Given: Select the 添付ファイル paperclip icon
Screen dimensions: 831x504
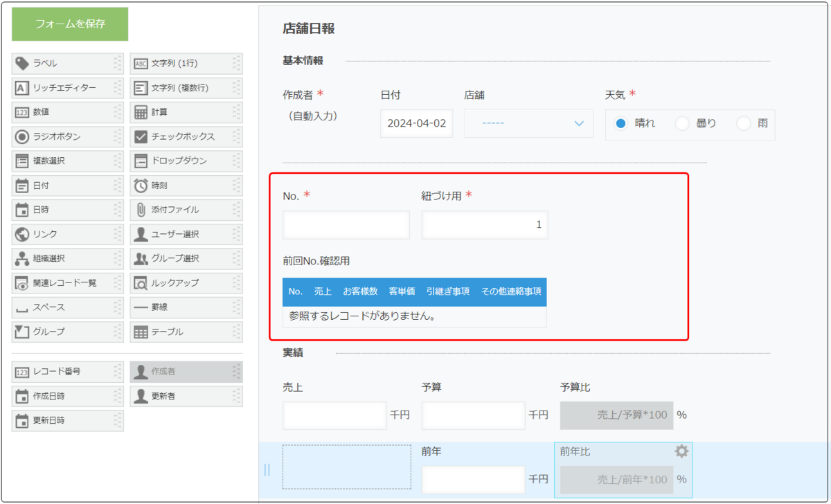Looking at the screenshot, I should coord(141,210).
